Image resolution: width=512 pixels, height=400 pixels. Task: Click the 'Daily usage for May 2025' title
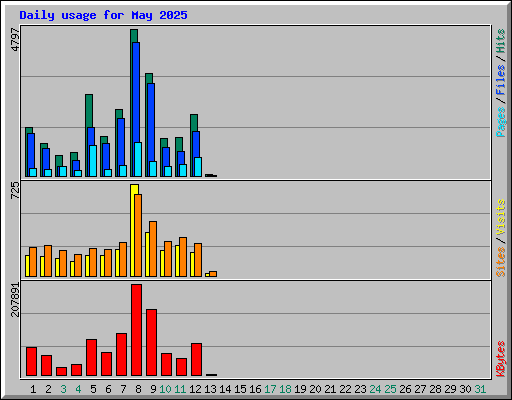pos(103,15)
